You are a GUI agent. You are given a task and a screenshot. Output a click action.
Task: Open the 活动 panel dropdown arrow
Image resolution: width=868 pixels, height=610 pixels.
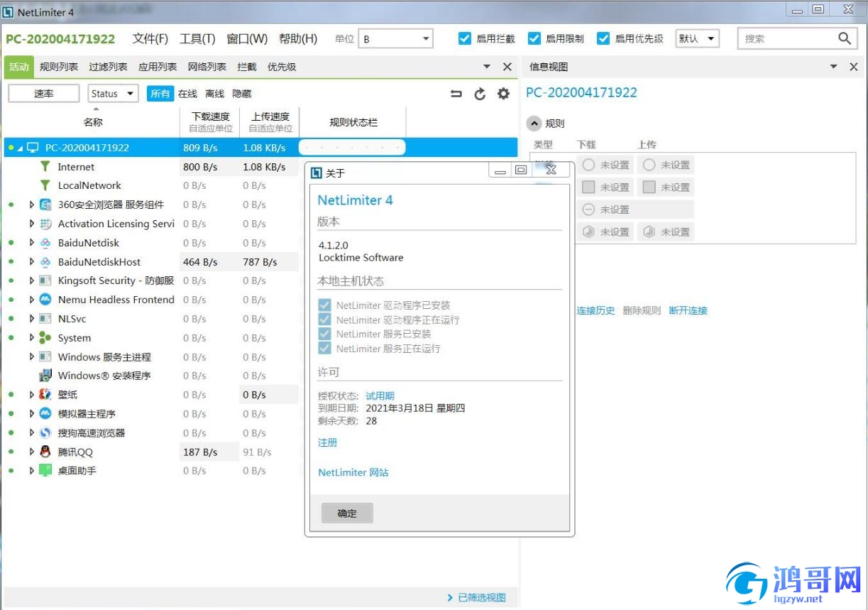point(487,67)
